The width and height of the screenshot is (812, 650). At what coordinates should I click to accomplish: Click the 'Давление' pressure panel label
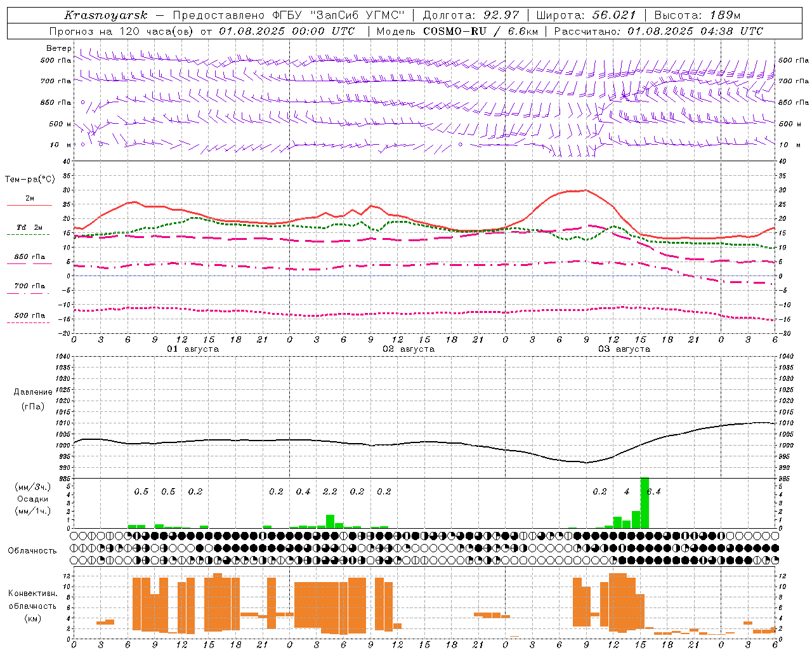click(33, 392)
